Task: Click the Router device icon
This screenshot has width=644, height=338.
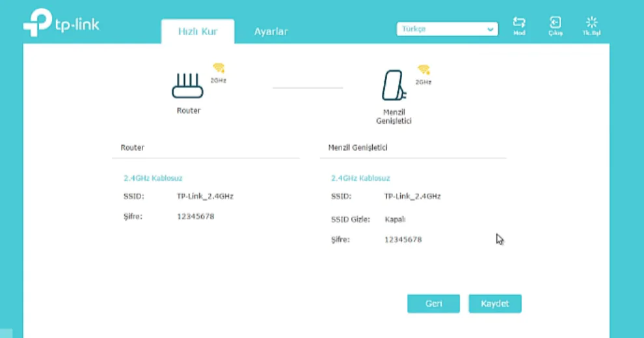Action: coord(187,85)
